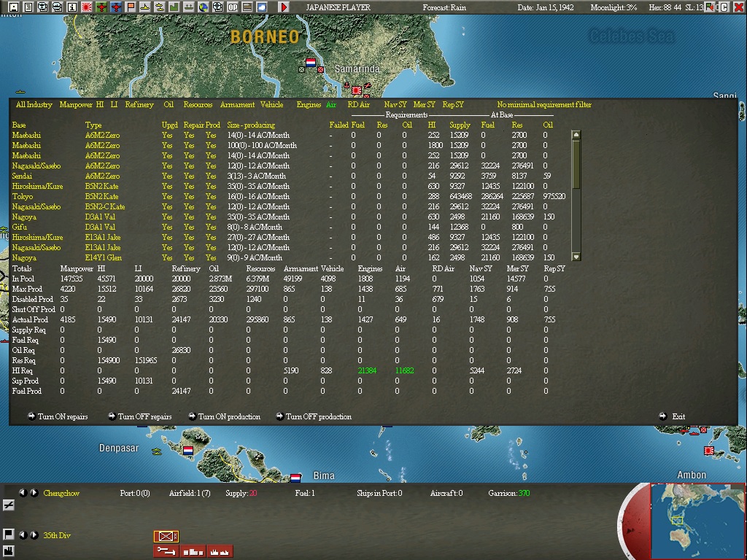Turn ON repairs
This screenshot has height=560, width=747.
[58, 416]
